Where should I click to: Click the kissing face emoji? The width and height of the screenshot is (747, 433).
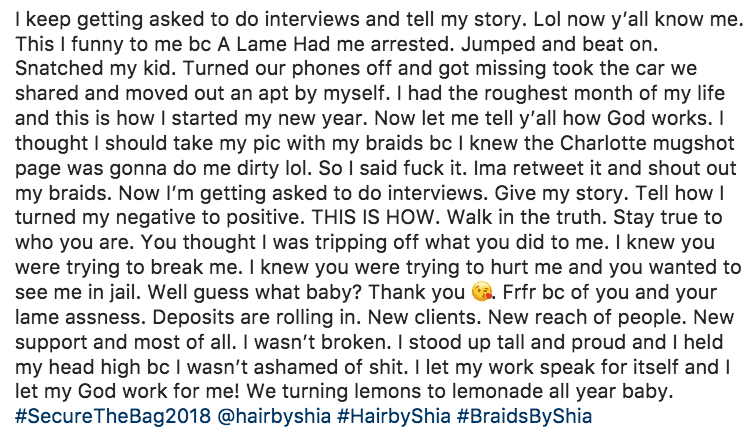[481, 292]
